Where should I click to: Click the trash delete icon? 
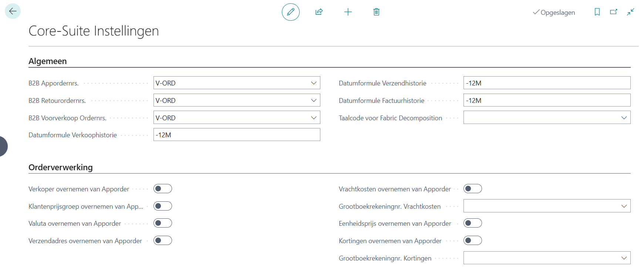[x=376, y=12]
